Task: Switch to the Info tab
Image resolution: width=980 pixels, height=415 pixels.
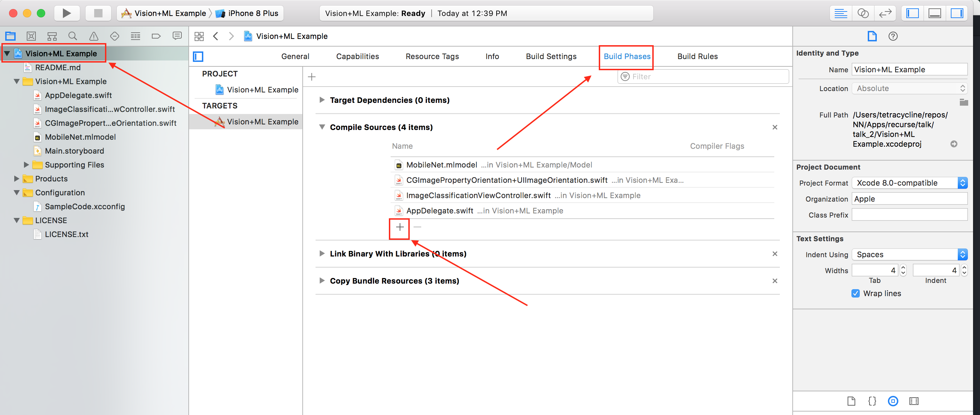Action: coord(492,56)
